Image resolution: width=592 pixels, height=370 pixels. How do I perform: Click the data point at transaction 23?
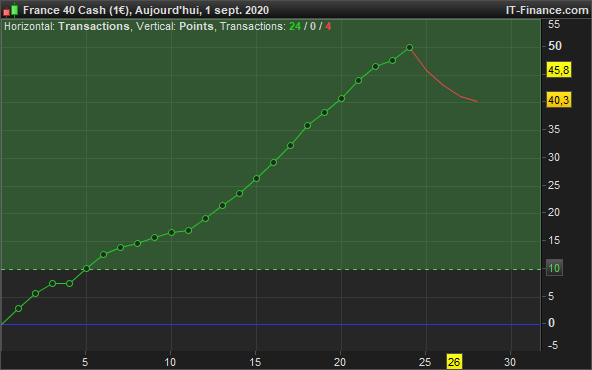392,60
